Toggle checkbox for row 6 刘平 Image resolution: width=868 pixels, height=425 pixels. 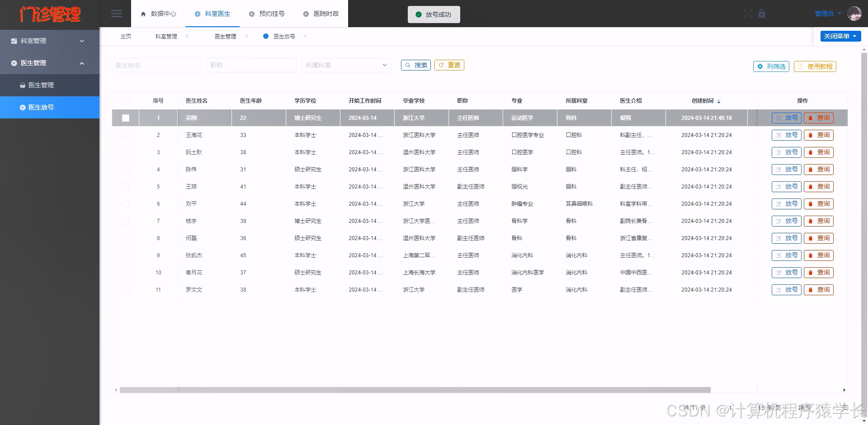click(126, 204)
